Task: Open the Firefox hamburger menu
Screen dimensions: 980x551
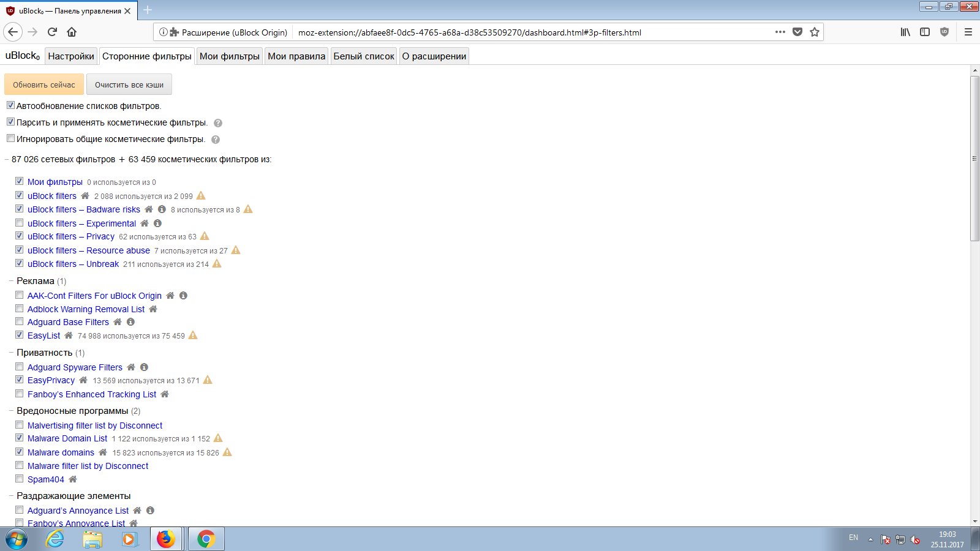Action: [968, 32]
